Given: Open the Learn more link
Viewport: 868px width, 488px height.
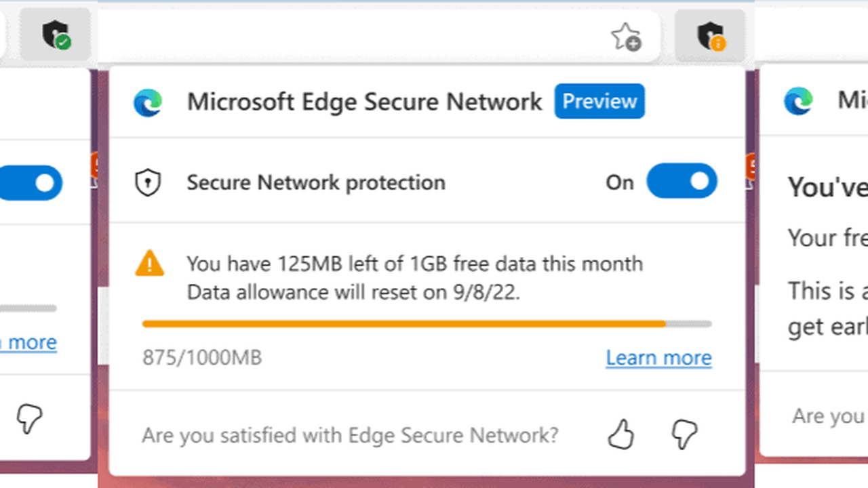Looking at the screenshot, I should click(658, 357).
